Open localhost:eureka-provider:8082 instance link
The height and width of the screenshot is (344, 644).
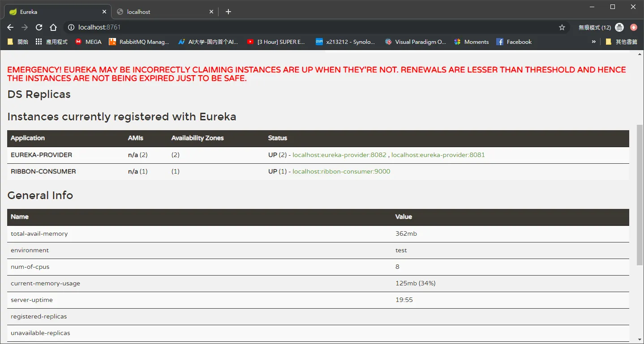pyautogui.click(x=339, y=155)
